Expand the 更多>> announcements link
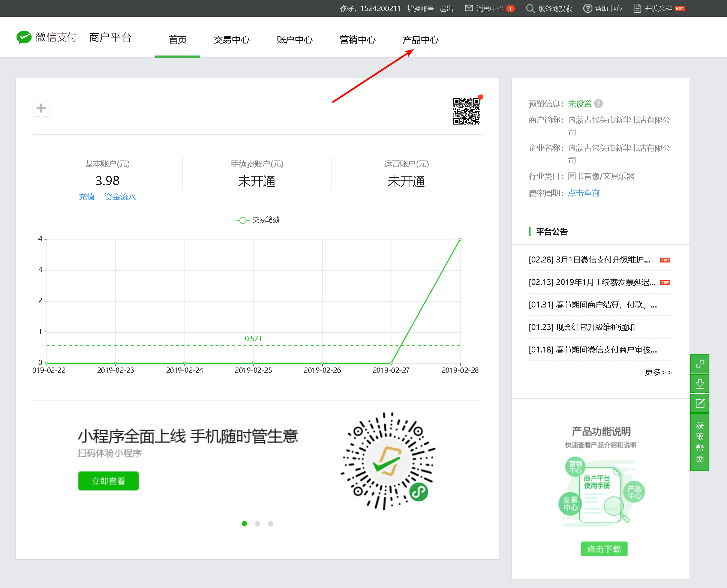The height and width of the screenshot is (588, 727). click(x=658, y=372)
